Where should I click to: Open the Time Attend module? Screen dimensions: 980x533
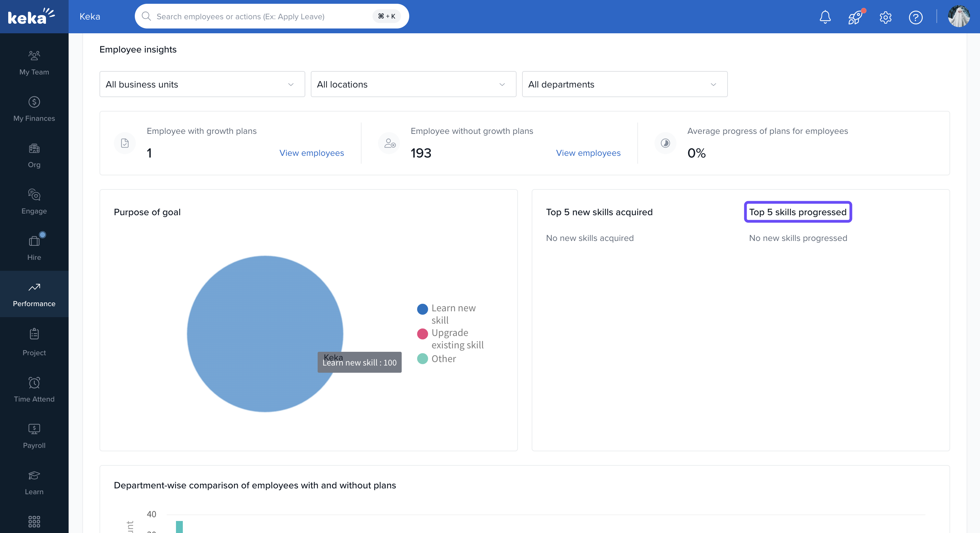pyautogui.click(x=34, y=390)
